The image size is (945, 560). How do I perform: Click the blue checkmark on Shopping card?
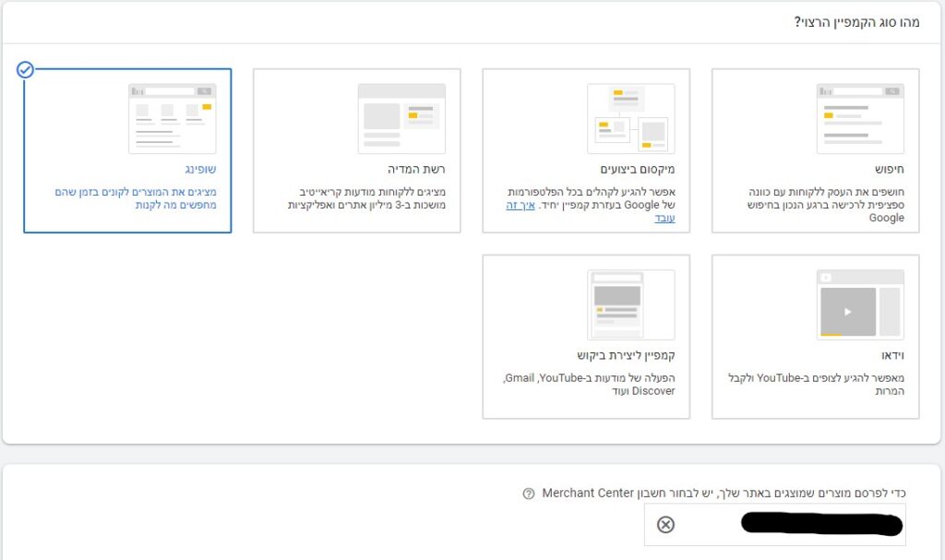[x=25, y=70]
